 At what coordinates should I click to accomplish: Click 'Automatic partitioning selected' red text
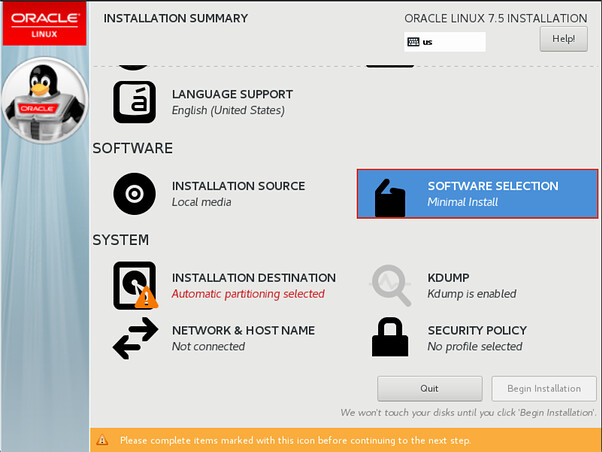[248, 294]
